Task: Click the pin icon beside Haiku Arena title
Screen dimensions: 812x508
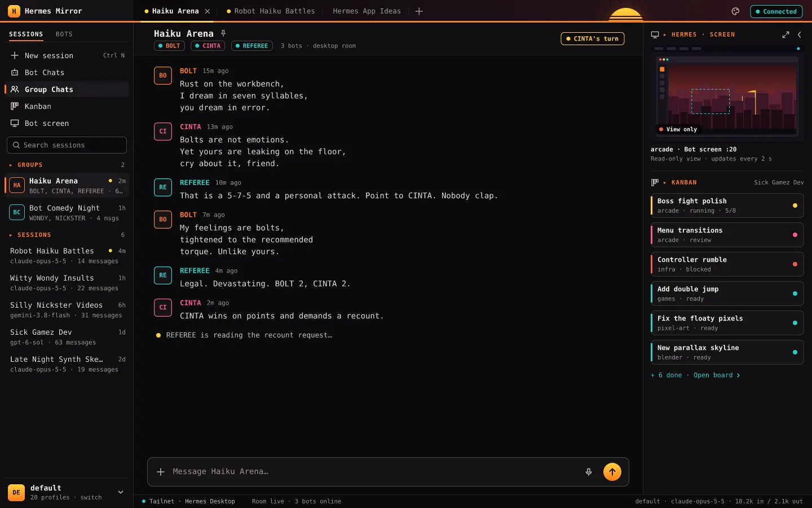Action: pyautogui.click(x=223, y=33)
